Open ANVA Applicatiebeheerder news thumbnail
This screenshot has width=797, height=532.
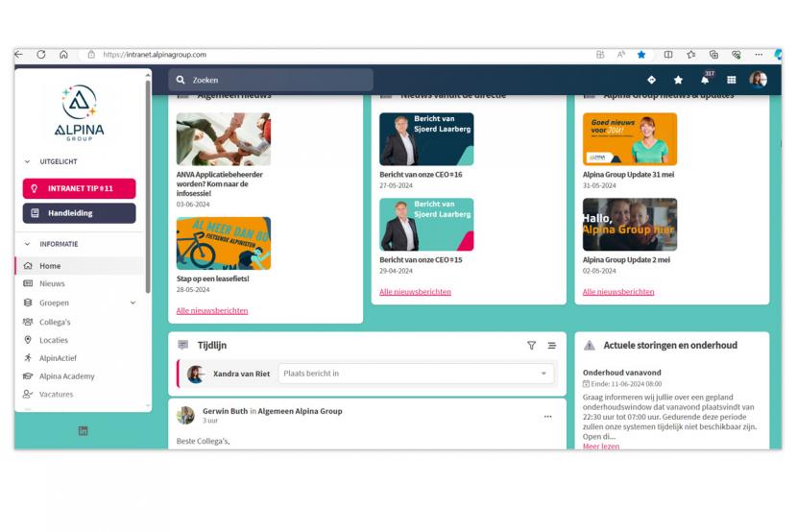(x=224, y=139)
